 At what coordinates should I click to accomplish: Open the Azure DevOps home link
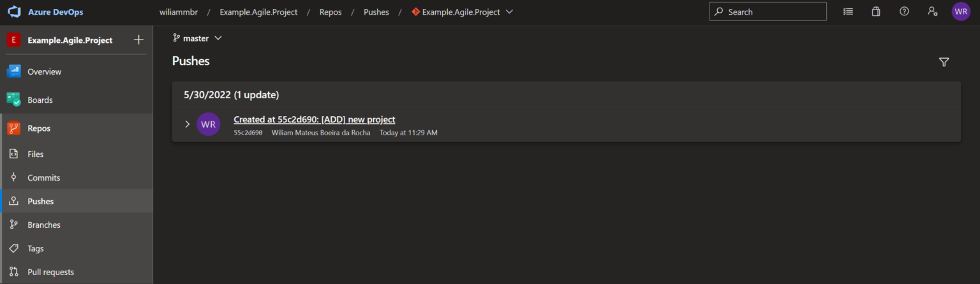[x=56, y=12]
